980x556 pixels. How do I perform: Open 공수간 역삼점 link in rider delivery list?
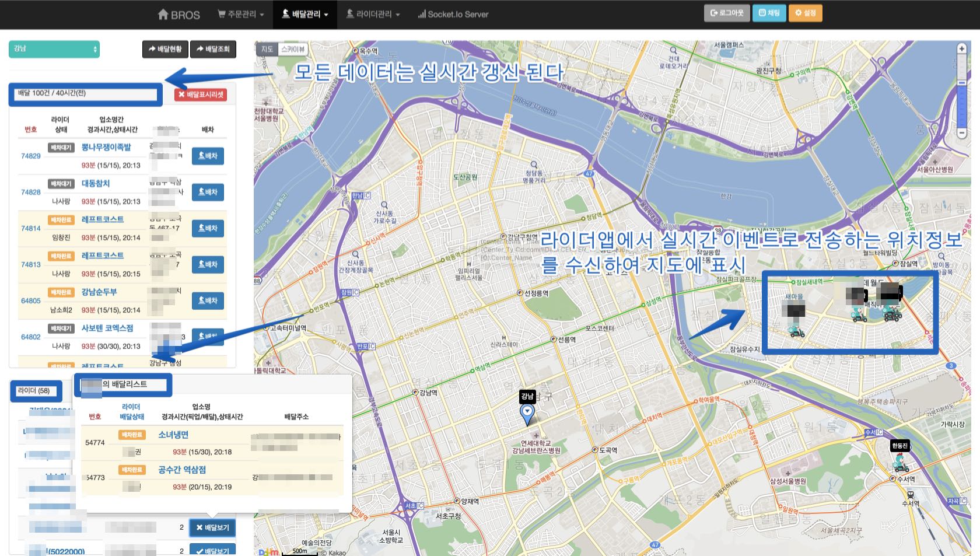pos(182,470)
